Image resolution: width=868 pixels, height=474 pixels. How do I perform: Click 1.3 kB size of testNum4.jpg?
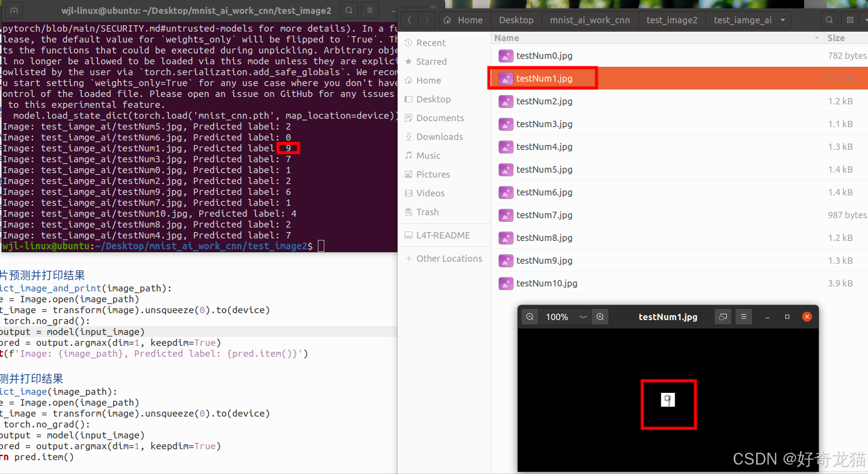(840, 147)
